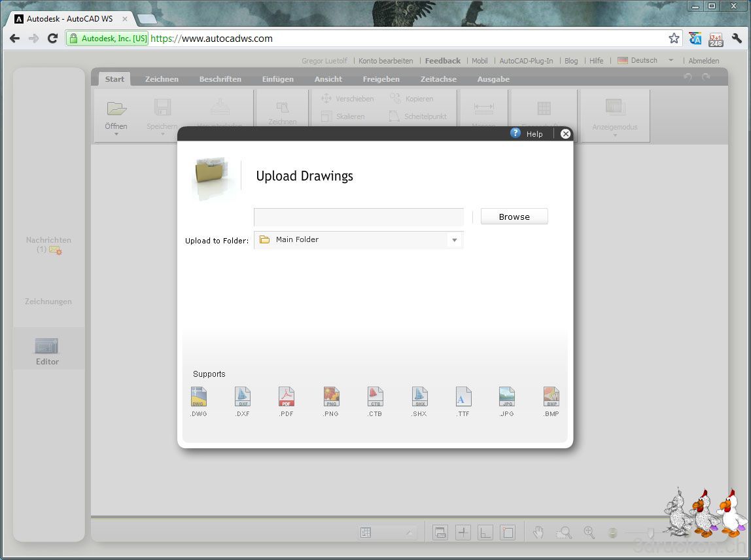Switch to the Start ribbon tab
This screenshot has height=560, width=751.
point(114,79)
